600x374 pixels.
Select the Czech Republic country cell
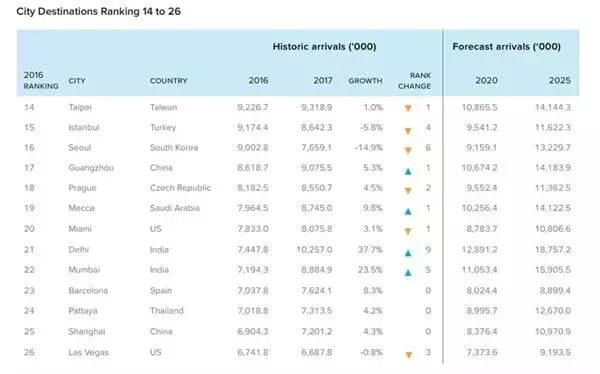[180, 188]
